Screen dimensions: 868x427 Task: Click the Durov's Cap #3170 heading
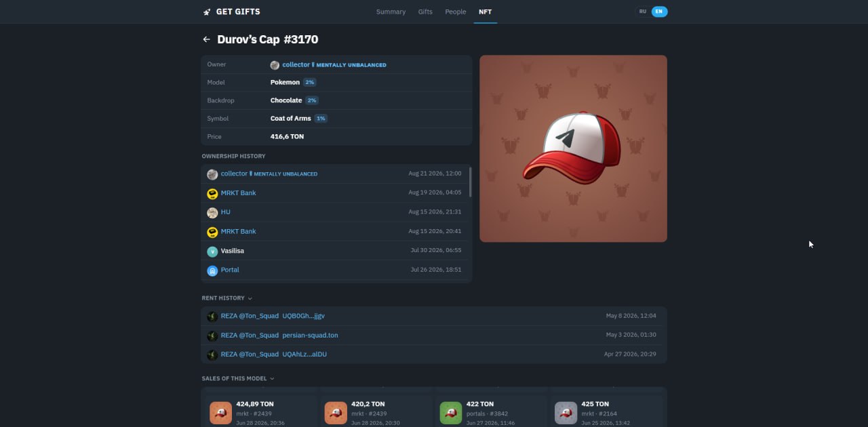[267, 39]
